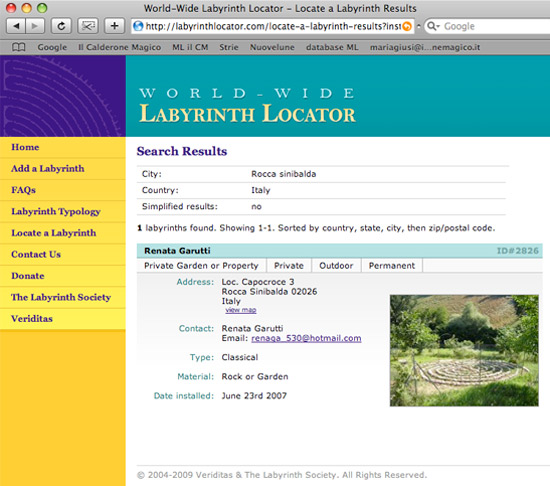The image size is (550, 486).
Task: Click the view map link
Action: coord(241,310)
